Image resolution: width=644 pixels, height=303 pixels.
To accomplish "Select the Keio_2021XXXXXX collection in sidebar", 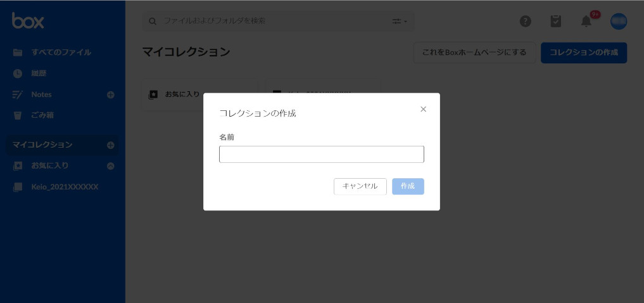I will (x=65, y=187).
